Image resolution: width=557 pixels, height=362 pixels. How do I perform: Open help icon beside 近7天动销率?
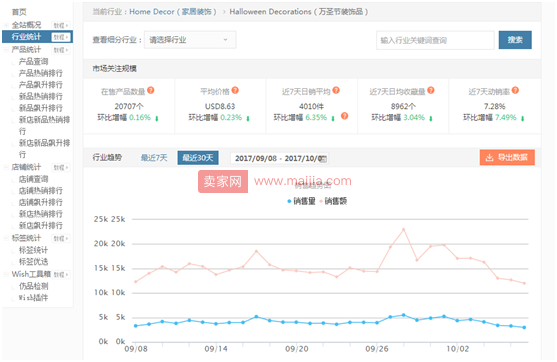click(x=515, y=91)
